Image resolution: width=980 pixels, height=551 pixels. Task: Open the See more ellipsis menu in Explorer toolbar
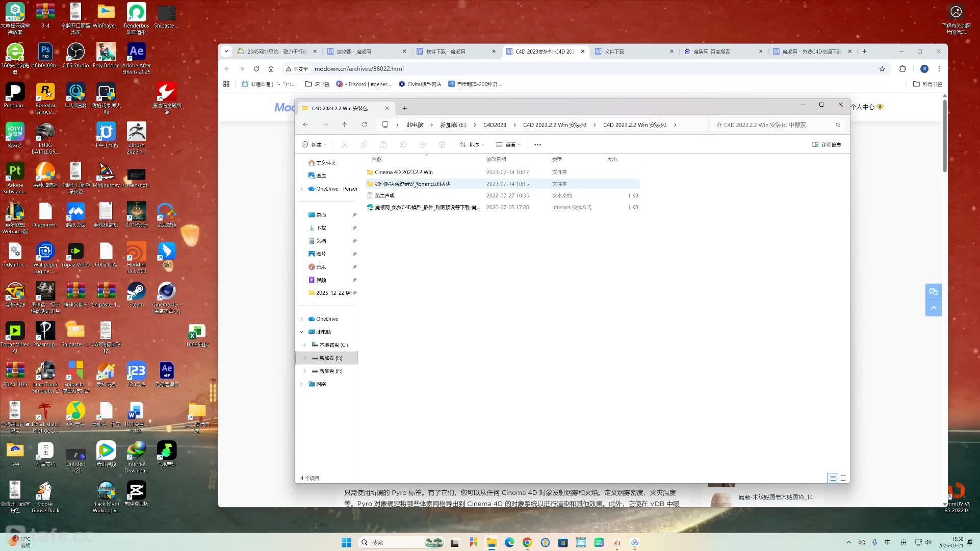click(x=537, y=144)
